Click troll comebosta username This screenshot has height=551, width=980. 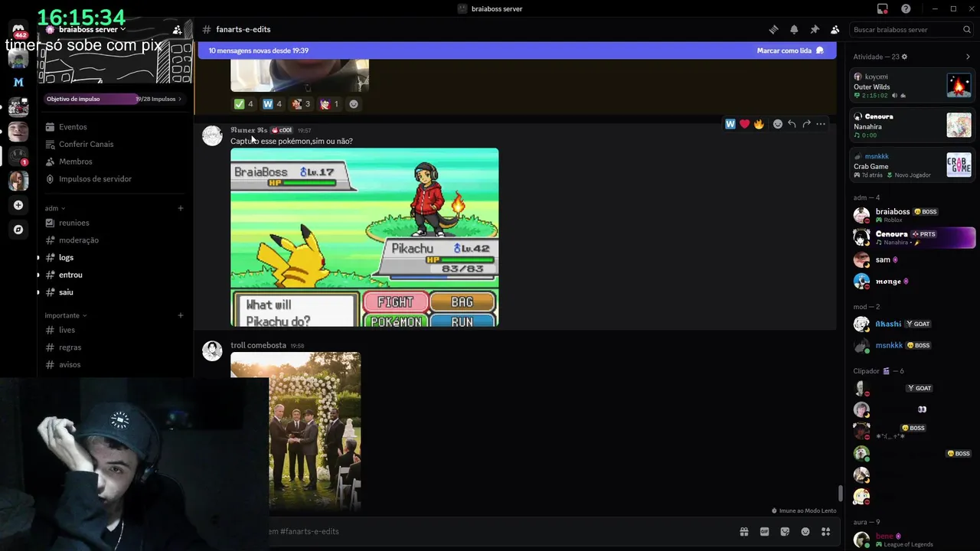(x=258, y=345)
